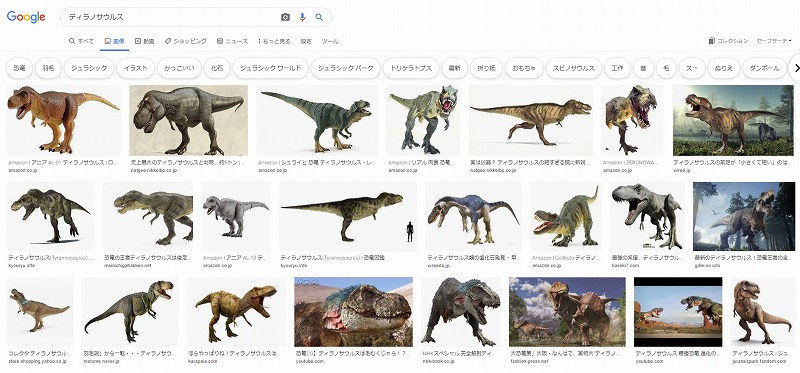
Task: Open the jurassicpark.fandom.com T-rex thumbnail
Action: 762,312
